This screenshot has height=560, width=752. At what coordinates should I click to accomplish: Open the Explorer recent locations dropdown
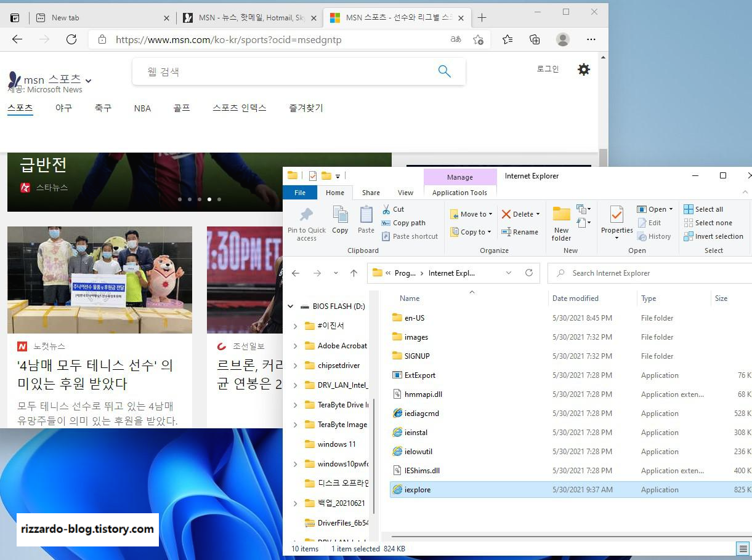(336, 273)
